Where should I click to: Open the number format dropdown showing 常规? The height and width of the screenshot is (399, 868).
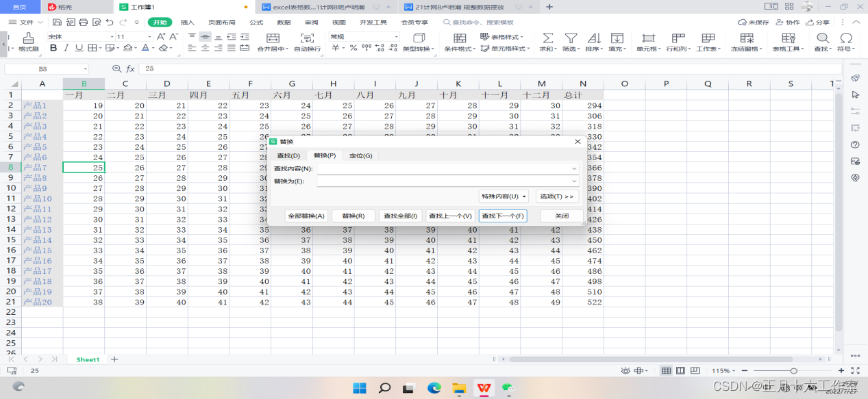tap(395, 36)
